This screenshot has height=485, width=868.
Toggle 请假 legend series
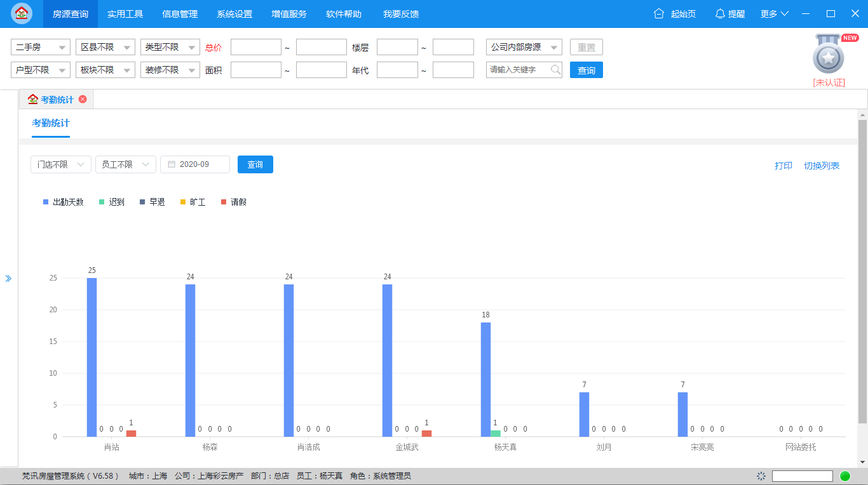pyautogui.click(x=234, y=202)
